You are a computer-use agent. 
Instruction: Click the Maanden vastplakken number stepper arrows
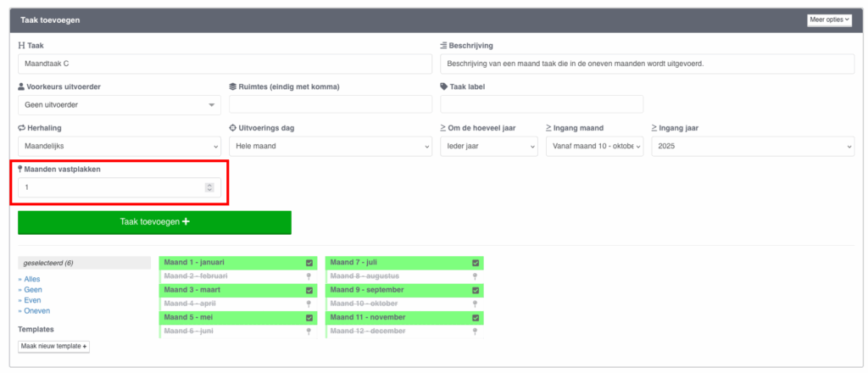209,187
